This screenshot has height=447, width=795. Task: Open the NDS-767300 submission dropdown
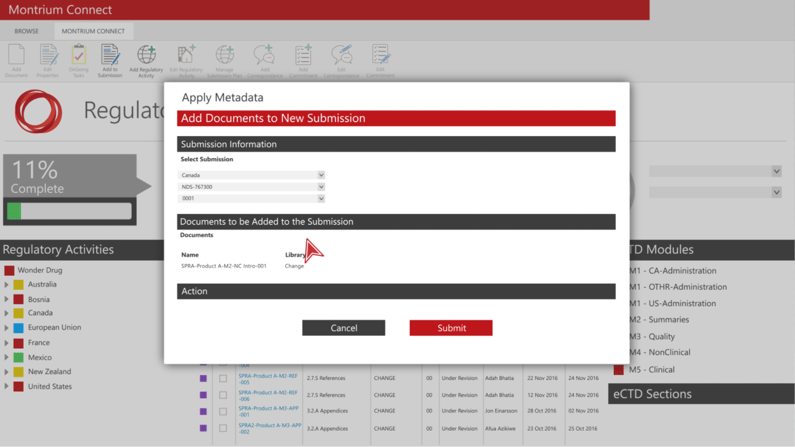pos(251,187)
